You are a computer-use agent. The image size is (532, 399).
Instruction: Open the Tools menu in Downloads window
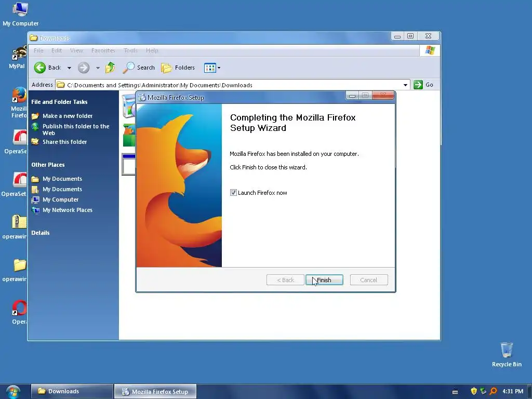click(x=130, y=50)
